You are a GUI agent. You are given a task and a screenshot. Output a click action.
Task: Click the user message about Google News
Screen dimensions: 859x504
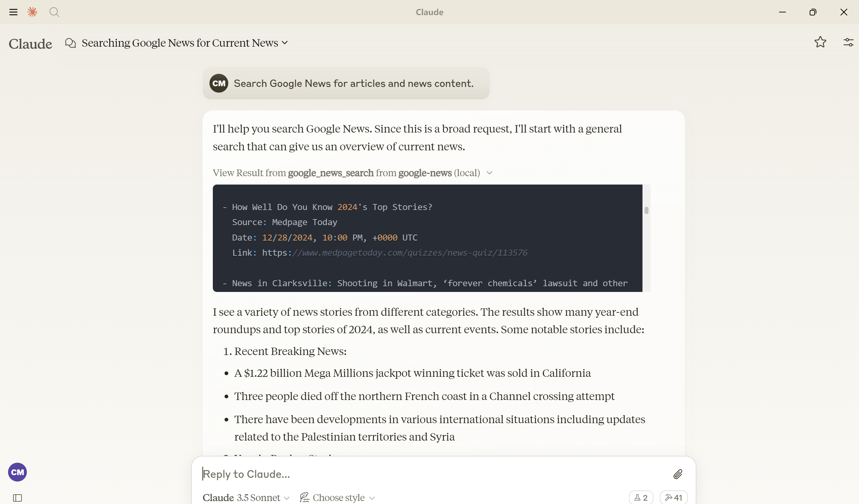coord(353,84)
